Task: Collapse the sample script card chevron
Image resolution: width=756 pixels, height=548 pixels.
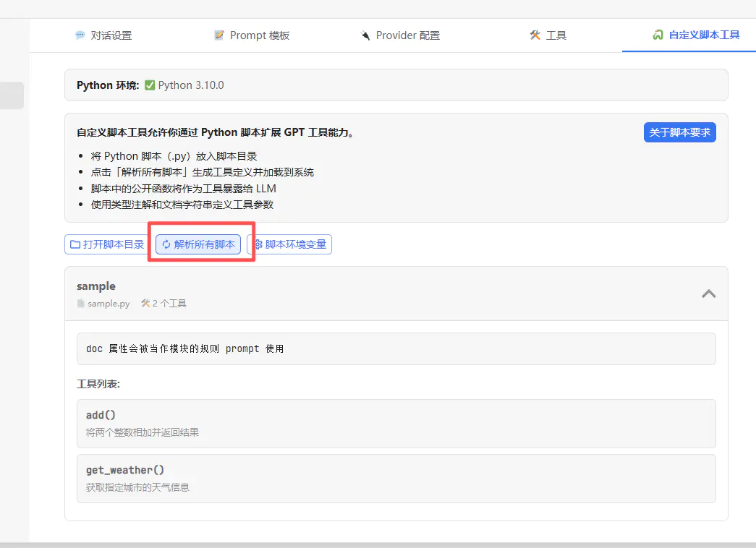Action: click(709, 294)
